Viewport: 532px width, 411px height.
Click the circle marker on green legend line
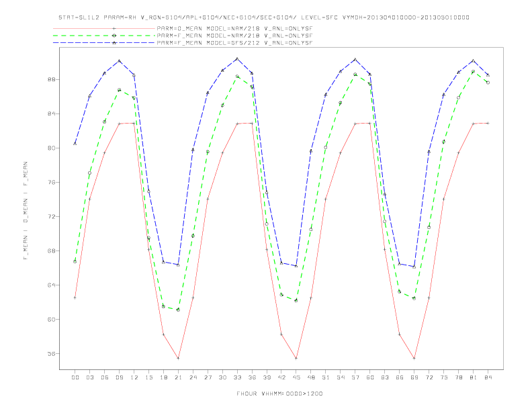(x=114, y=36)
